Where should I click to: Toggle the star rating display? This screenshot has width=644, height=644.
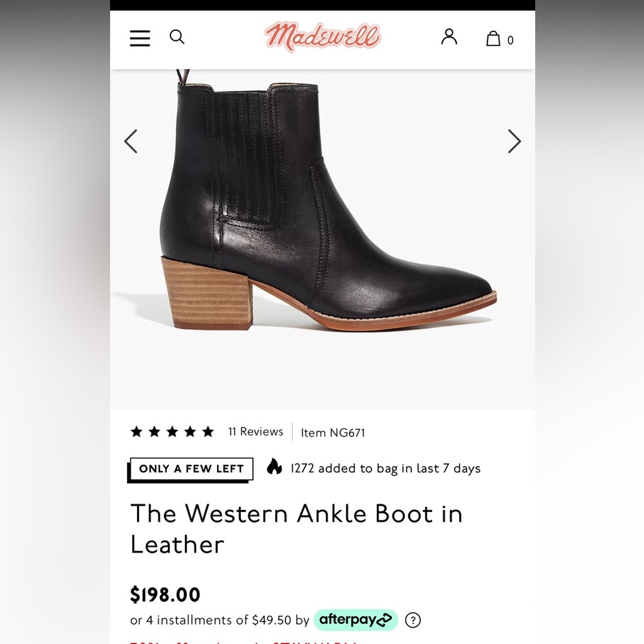[172, 431]
